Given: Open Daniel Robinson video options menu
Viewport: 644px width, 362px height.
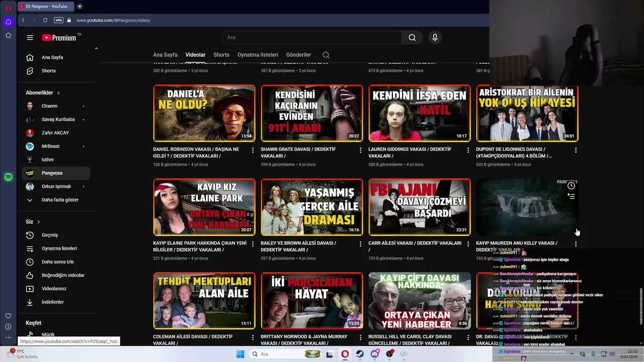Looking at the screenshot, I should (253, 150).
